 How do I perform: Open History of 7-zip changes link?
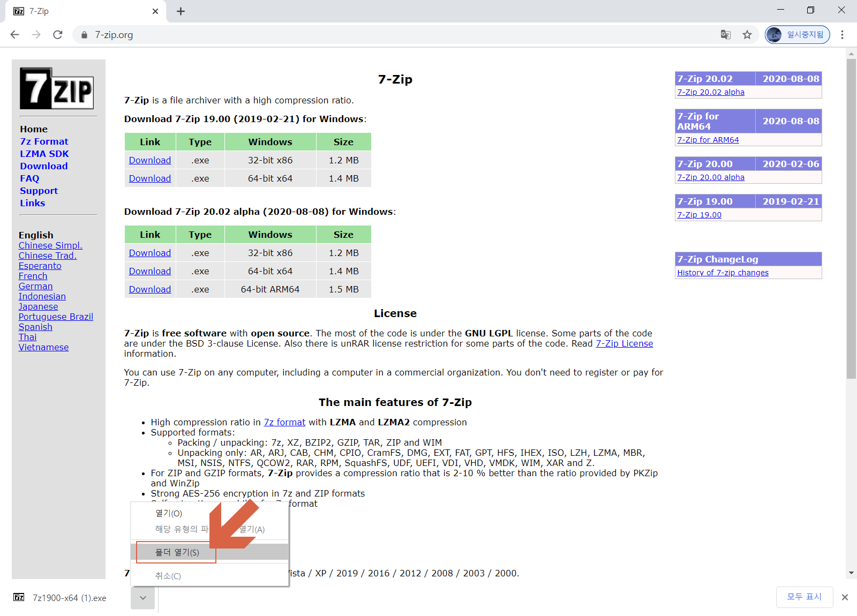point(723,273)
